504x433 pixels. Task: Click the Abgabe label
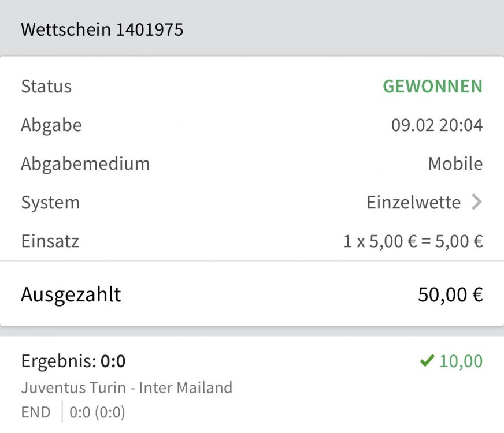tap(51, 125)
